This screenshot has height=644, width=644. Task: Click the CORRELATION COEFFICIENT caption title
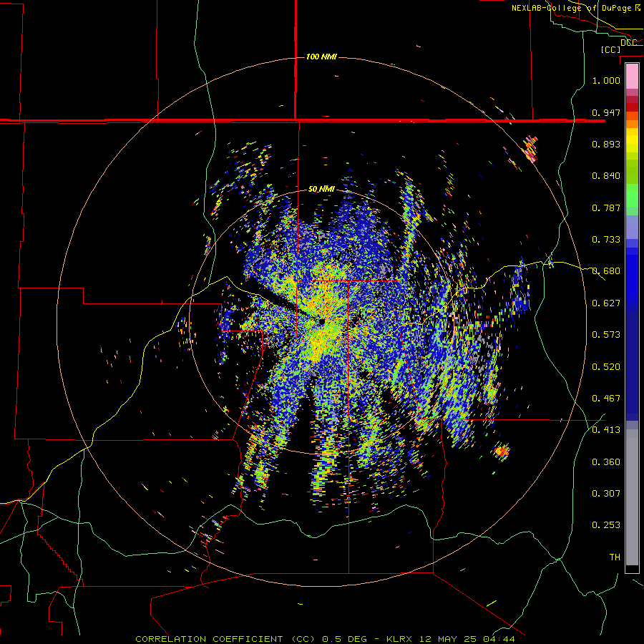point(209,639)
